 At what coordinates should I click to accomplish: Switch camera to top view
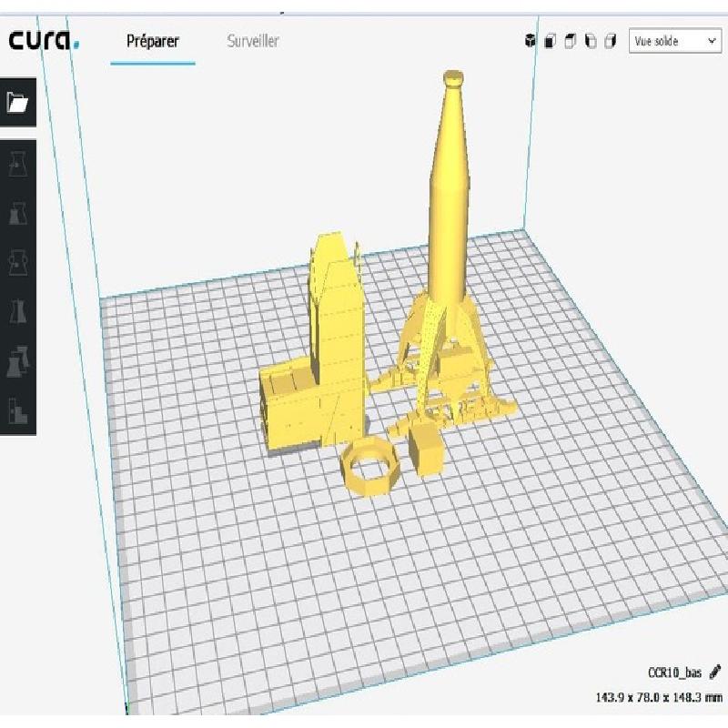[x=571, y=41]
